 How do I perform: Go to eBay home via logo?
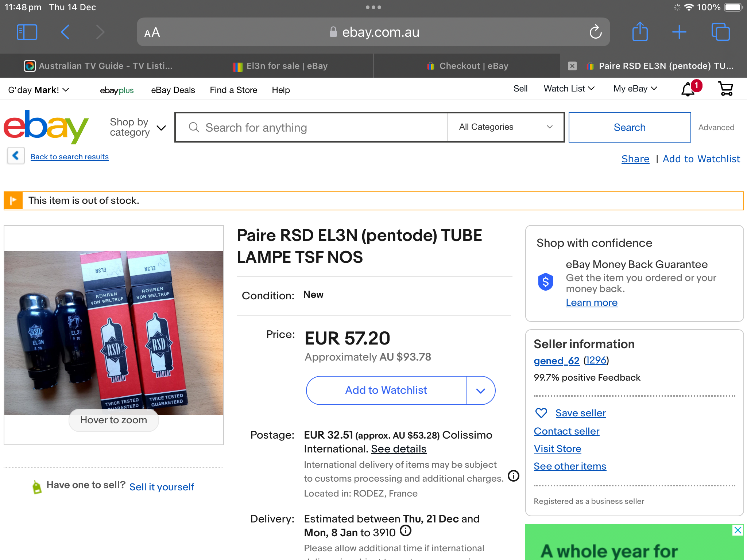[x=46, y=127]
